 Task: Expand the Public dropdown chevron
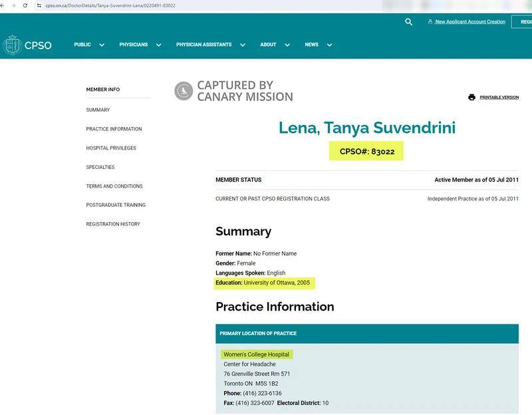click(x=102, y=45)
